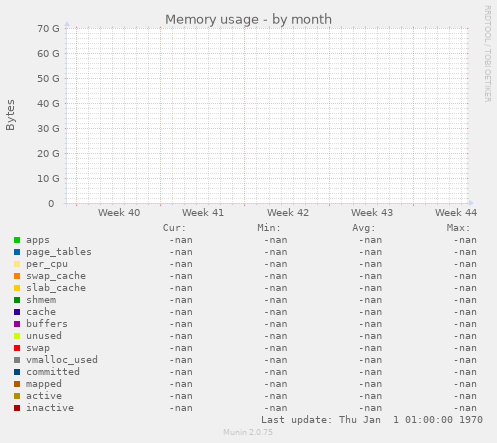Select the 'unused' legend label
The width and height of the screenshot is (497, 443).
coord(44,336)
